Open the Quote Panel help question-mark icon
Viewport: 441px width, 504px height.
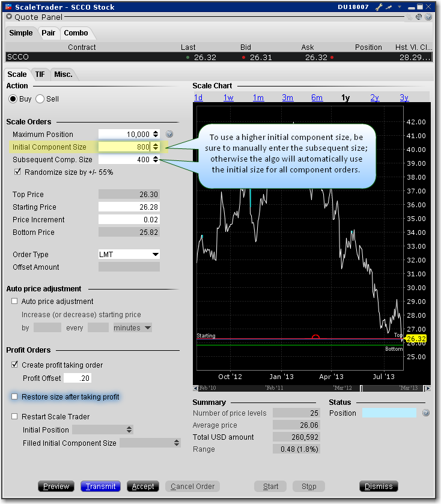428,17
